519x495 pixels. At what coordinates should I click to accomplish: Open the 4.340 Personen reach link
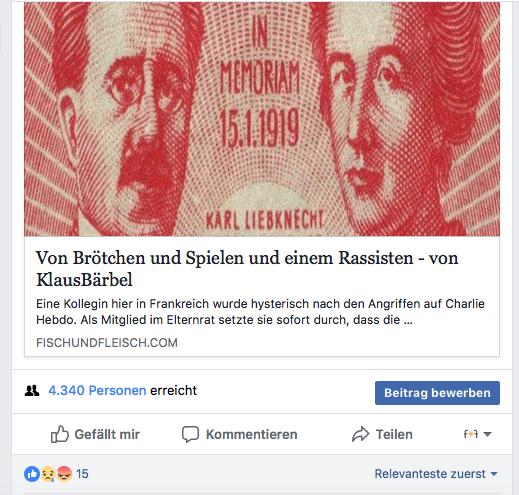click(97, 390)
